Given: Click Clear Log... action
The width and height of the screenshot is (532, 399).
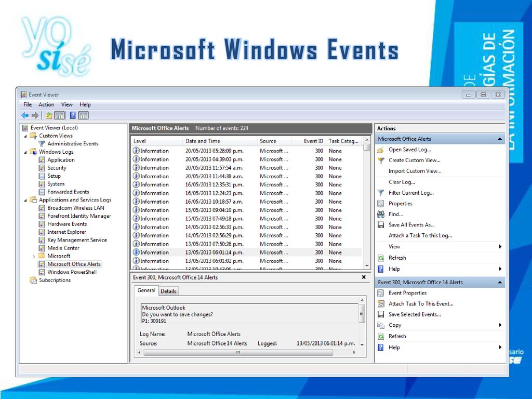Looking at the screenshot, I should 402,182.
